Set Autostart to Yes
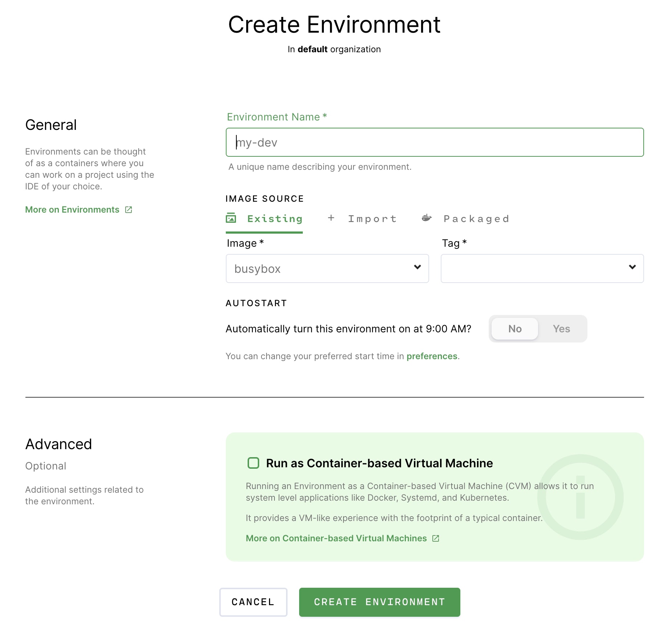 561,329
